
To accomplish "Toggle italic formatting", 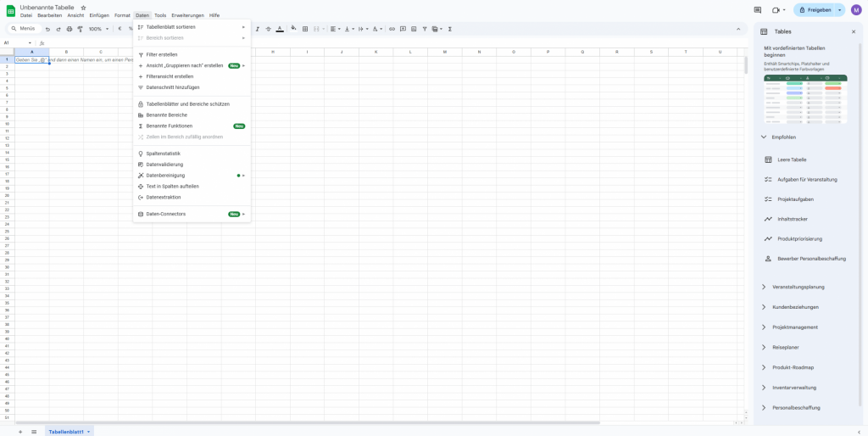I will tap(258, 29).
